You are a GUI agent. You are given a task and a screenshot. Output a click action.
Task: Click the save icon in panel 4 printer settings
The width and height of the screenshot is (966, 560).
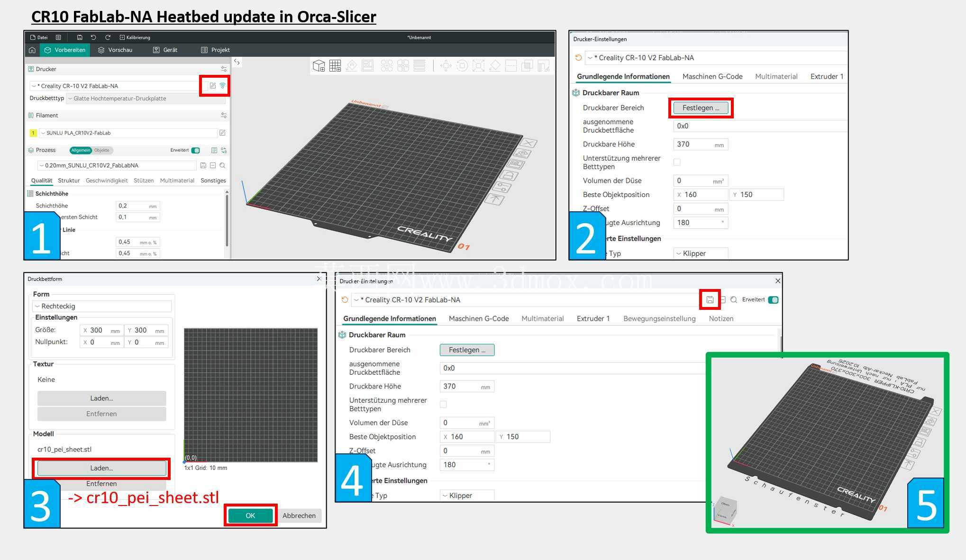pos(710,299)
